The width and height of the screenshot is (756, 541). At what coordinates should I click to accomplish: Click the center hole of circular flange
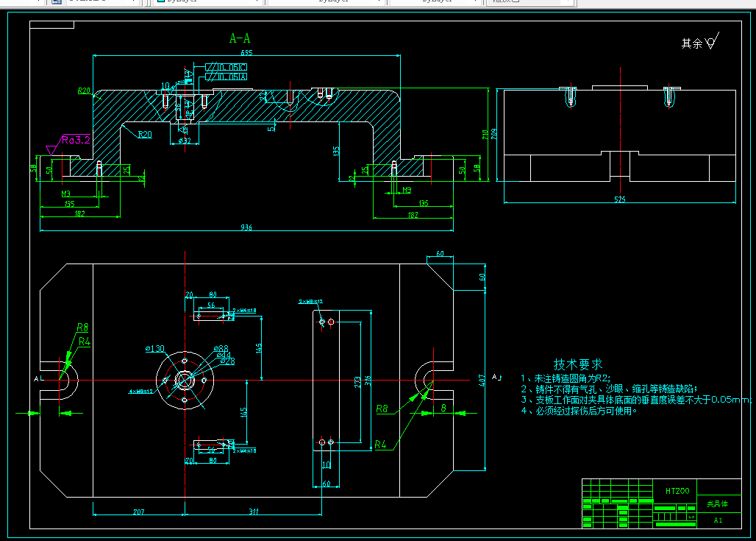(x=184, y=381)
